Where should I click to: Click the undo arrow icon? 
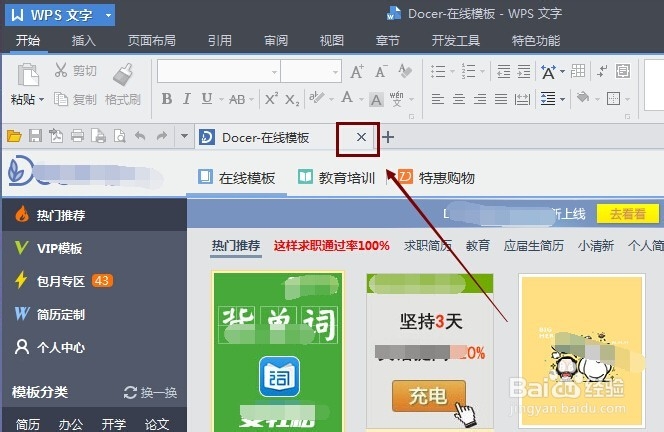click(x=140, y=136)
